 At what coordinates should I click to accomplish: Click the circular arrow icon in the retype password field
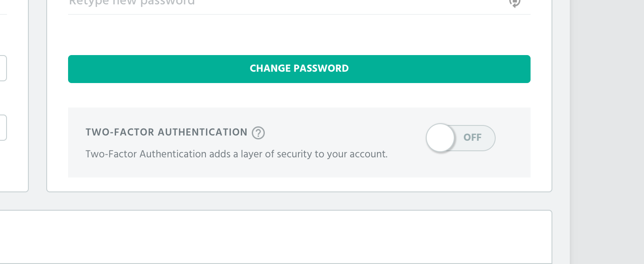point(515,3)
